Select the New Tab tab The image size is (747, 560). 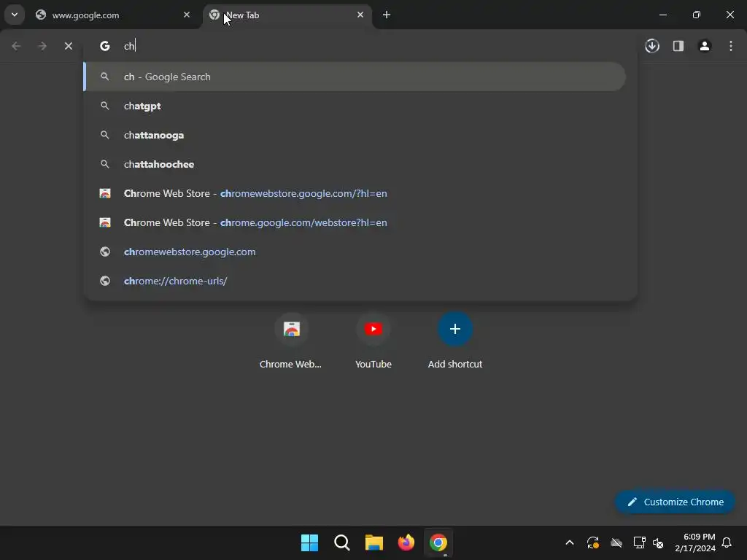tap(287, 15)
